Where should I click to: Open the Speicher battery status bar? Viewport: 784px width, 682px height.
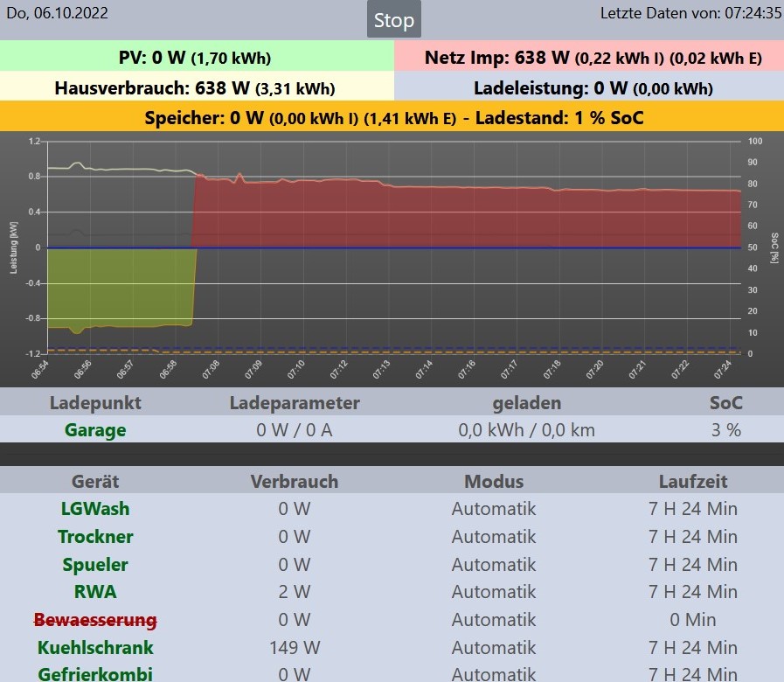[392, 117]
